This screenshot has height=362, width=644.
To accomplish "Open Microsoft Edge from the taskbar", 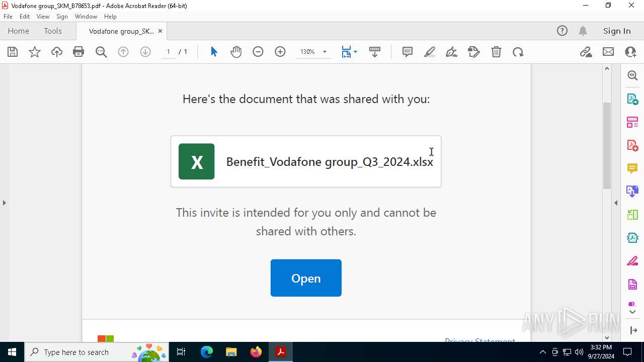I will (x=207, y=352).
